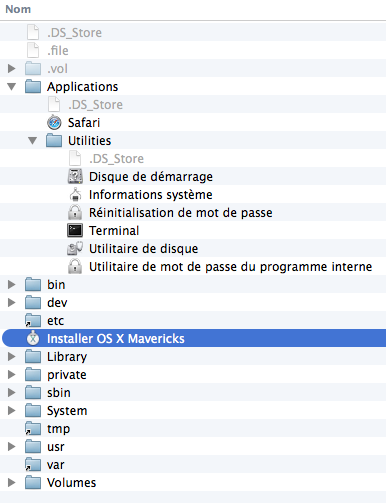The image size is (386, 503).
Task: Click the Disque de démarrage disk icon
Action: 75,177
